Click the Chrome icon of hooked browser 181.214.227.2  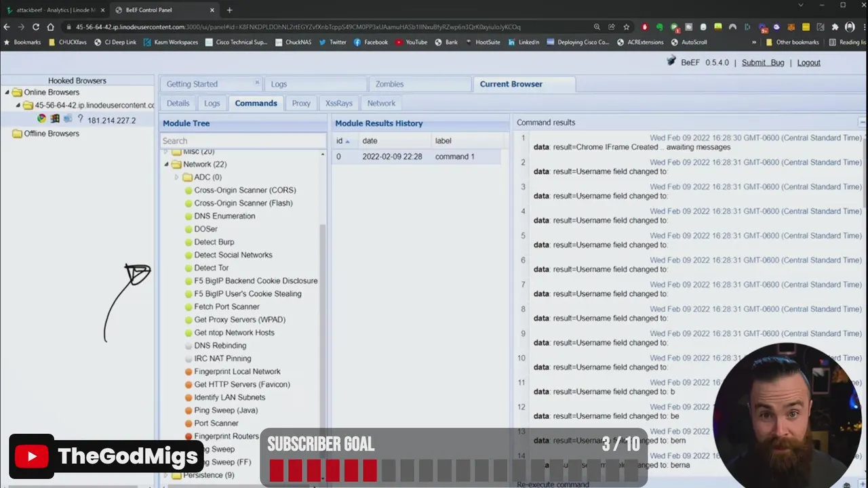click(41, 119)
